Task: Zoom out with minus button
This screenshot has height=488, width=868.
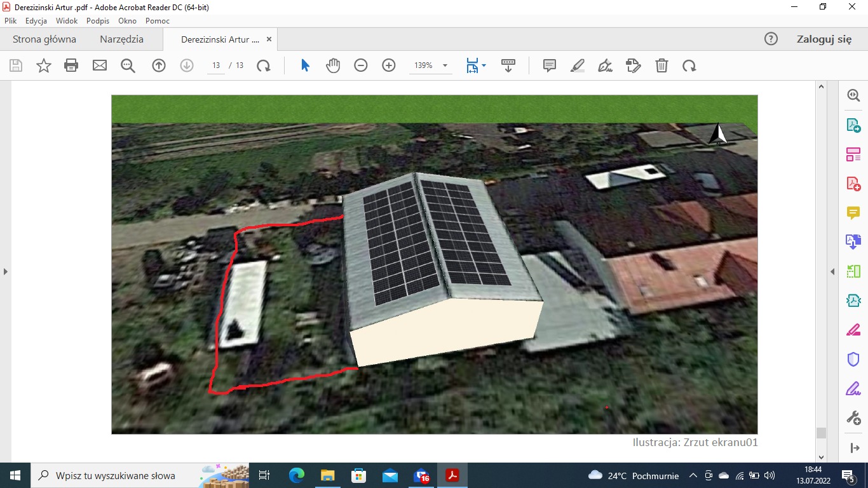Action: 361,65
